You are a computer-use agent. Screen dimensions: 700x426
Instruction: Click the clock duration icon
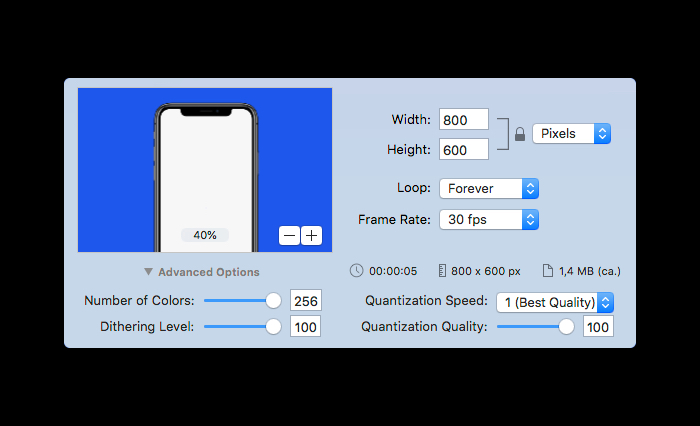point(356,271)
